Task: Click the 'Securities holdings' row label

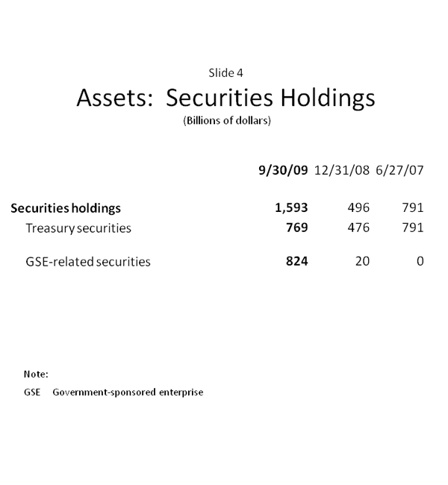Action: tap(66, 208)
